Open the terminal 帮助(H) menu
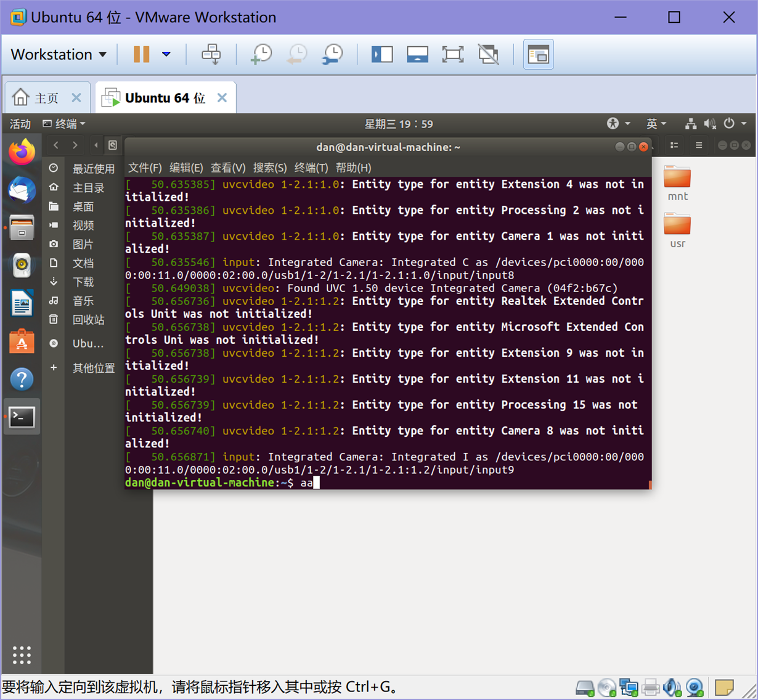The height and width of the screenshot is (700, 758). click(353, 168)
